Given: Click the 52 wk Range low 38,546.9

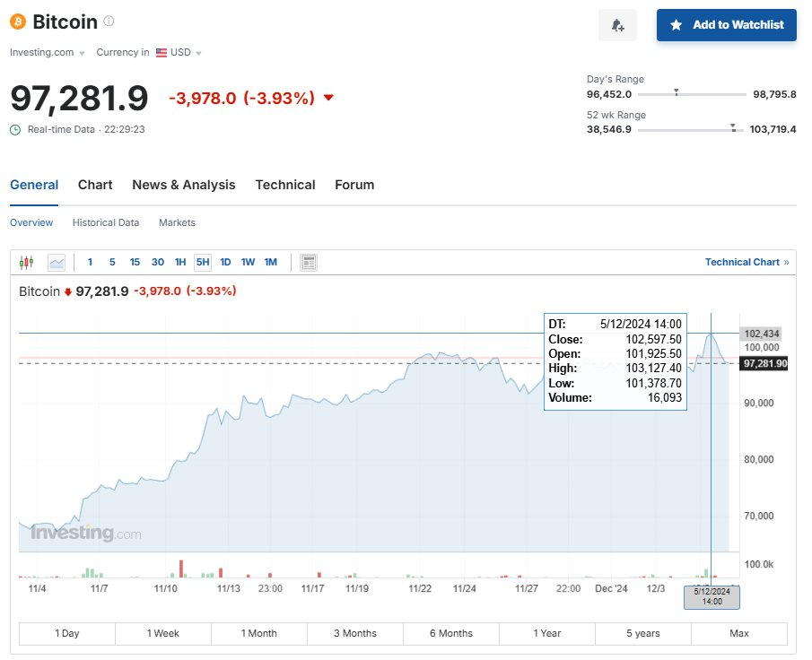Looking at the screenshot, I should coord(609,129).
